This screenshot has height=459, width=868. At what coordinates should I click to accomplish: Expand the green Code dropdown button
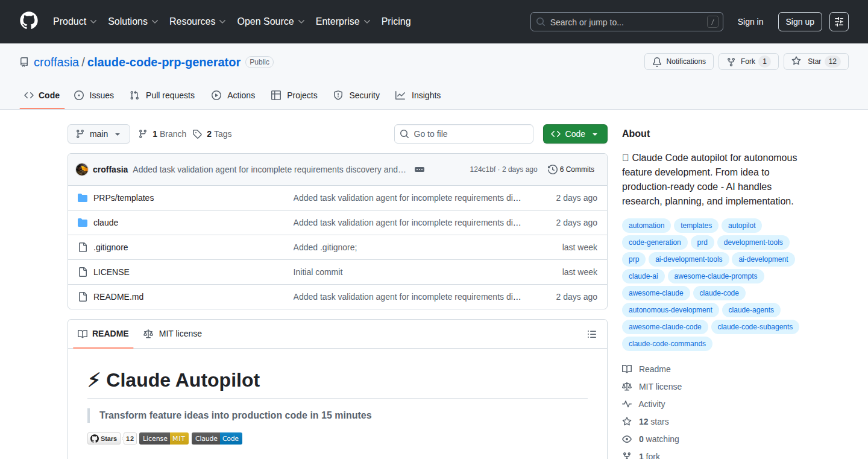pyautogui.click(x=575, y=134)
